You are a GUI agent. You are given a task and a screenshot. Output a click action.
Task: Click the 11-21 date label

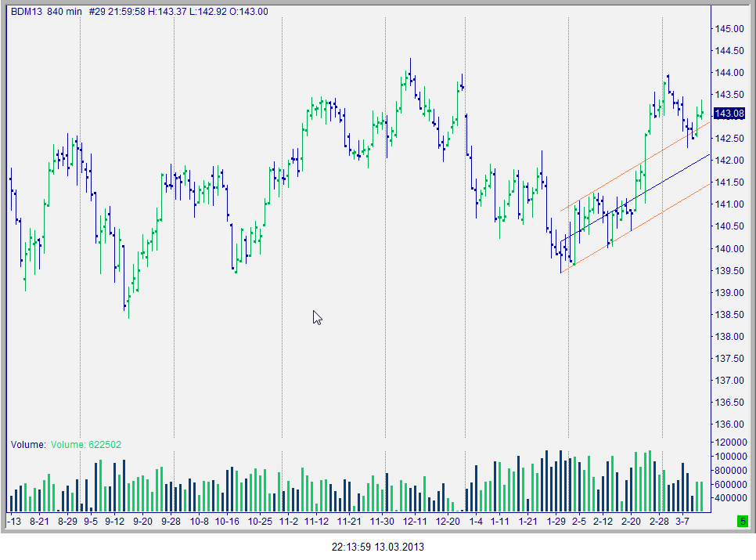(x=349, y=522)
